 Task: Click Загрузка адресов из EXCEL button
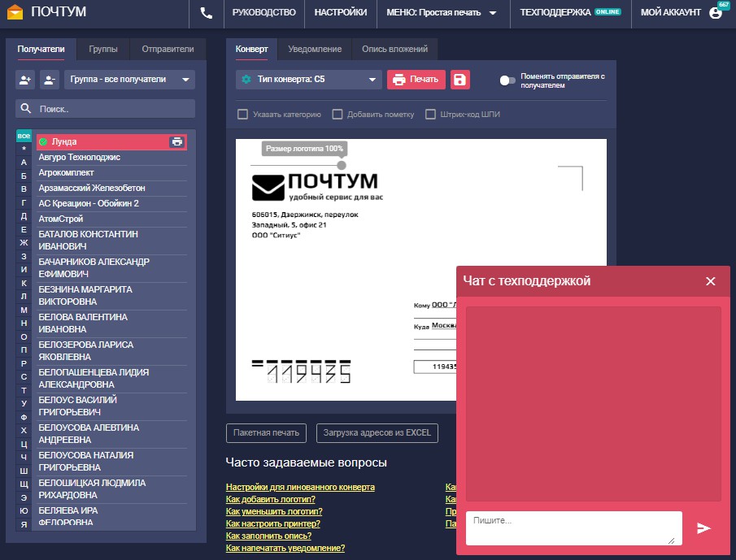[x=377, y=433]
